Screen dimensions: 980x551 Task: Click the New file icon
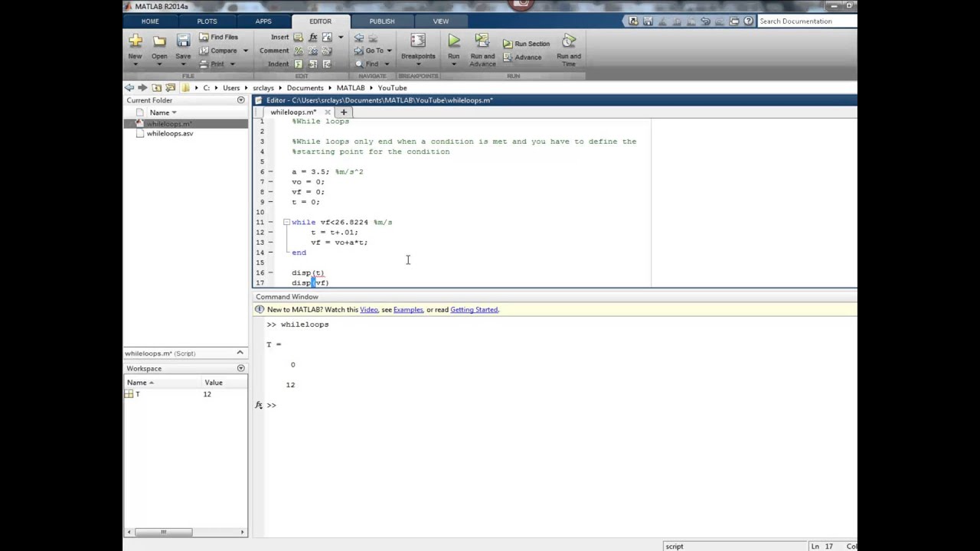pos(135,41)
